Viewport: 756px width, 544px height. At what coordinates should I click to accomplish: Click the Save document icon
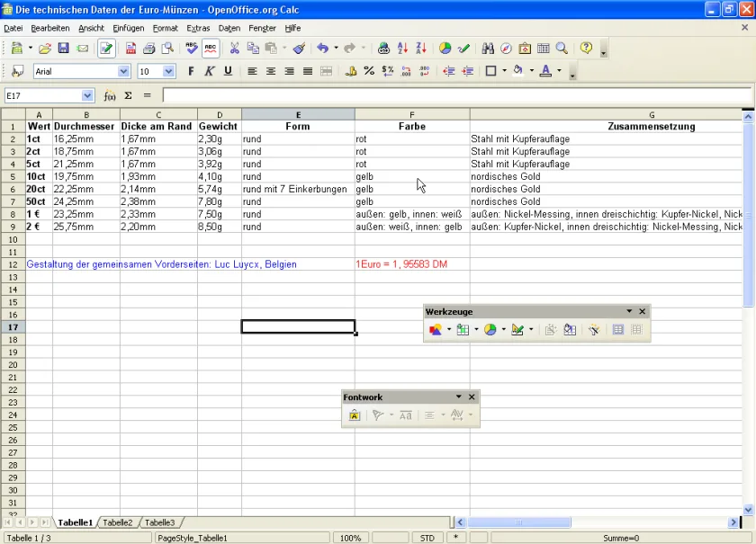click(63, 49)
